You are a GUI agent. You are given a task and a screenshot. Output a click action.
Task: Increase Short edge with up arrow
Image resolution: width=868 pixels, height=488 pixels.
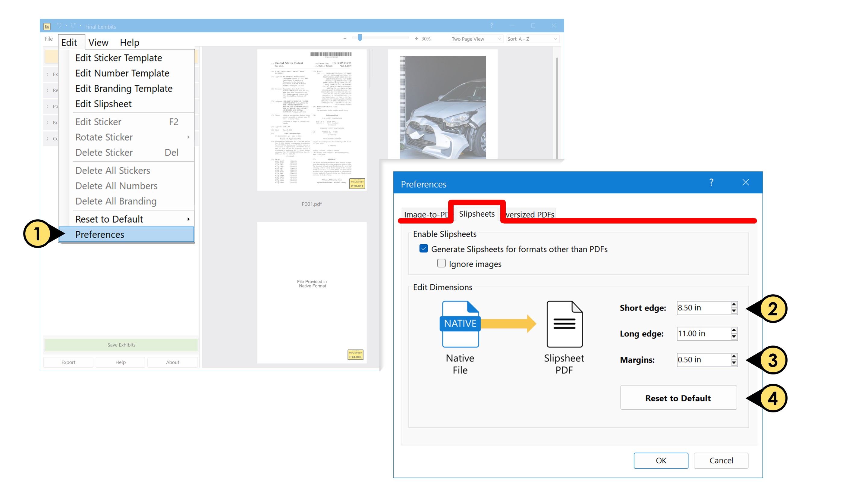click(734, 305)
